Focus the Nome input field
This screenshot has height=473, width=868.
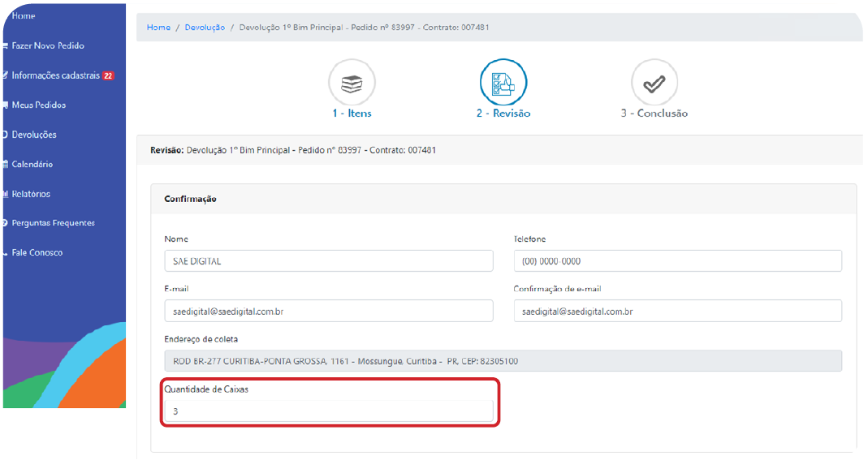click(x=329, y=261)
